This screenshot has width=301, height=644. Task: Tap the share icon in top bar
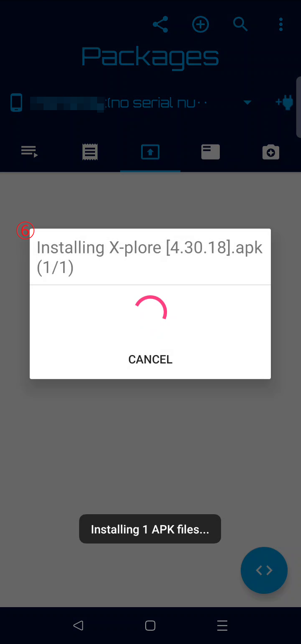pyautogui.click(x=160, y=24)
